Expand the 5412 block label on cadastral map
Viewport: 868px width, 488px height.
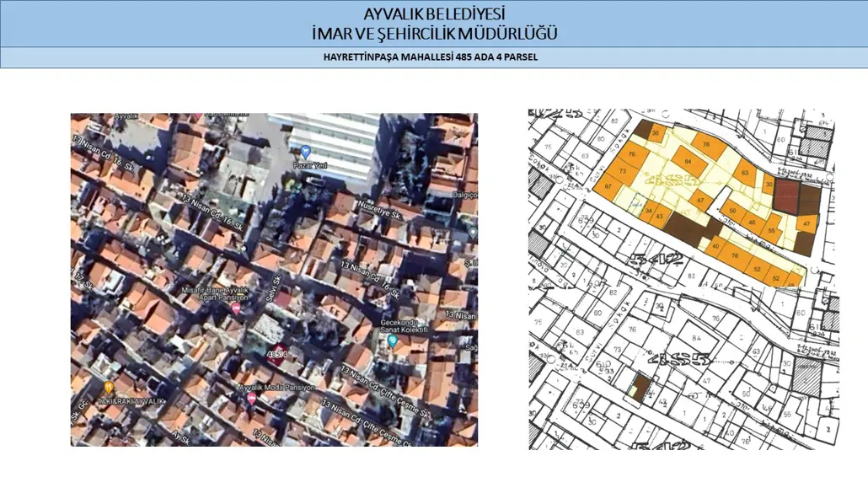coord(656,257)
